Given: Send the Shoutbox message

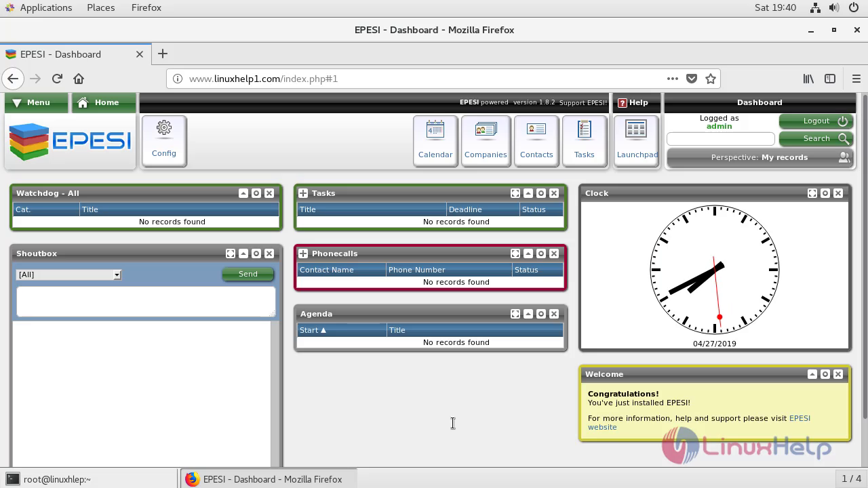Looking at the screenshot, I should (x=248, y=274).
